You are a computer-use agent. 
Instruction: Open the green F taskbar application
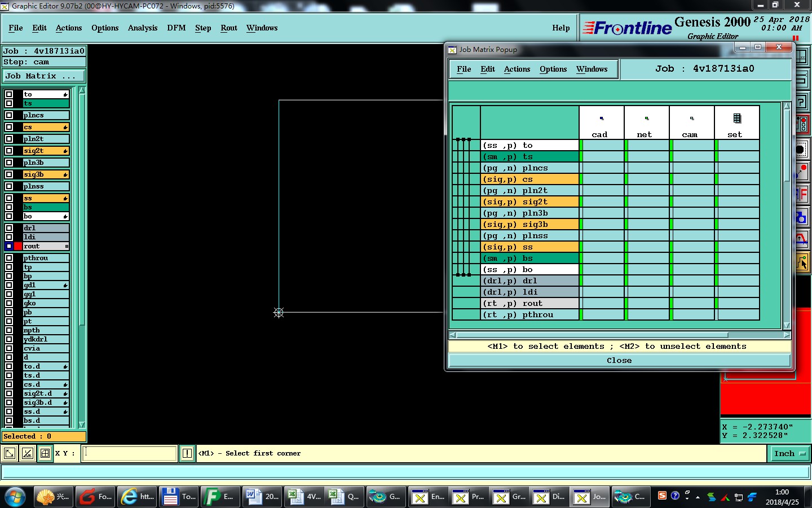220,497
